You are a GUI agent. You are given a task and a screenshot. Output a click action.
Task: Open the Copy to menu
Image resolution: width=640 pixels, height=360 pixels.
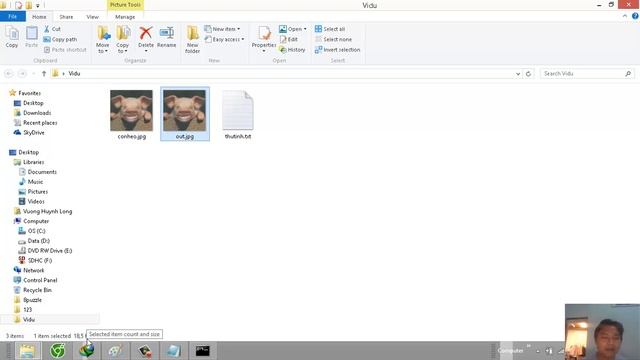123,40
